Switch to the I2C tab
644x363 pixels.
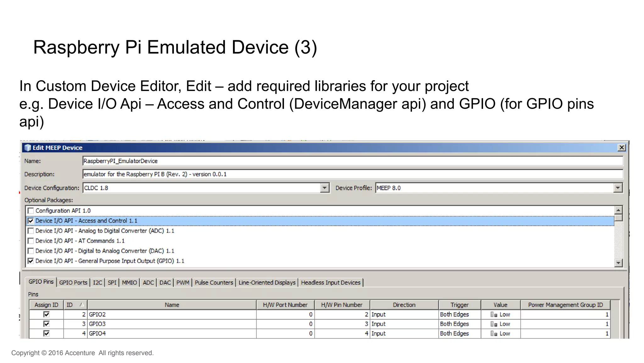97,283
